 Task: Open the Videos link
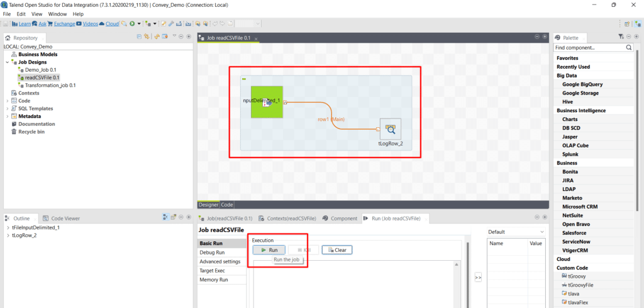coord(91,24)
